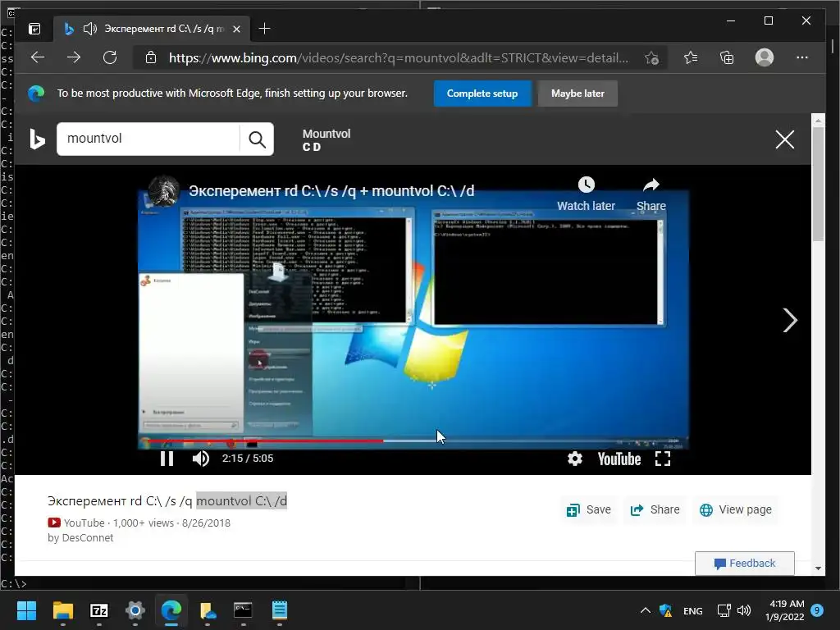Show hidden system tray icons
The width and height of the screenshot is (840, 630).
click(x=646, y=610)
